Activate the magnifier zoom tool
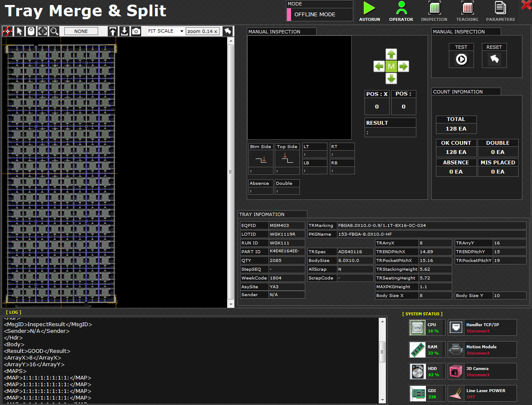The width and height of the screenshot is (532, 405). coord(54,31)
